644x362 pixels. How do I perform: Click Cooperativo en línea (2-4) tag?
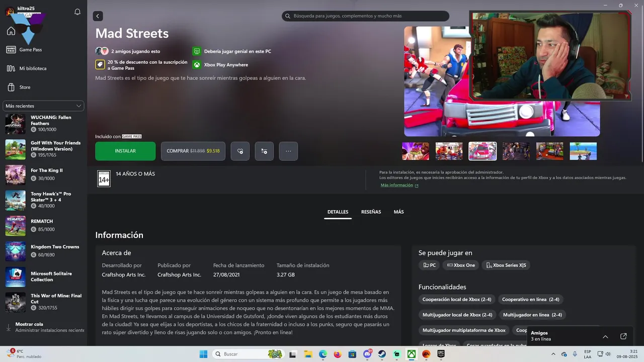[x=531, y=299]
